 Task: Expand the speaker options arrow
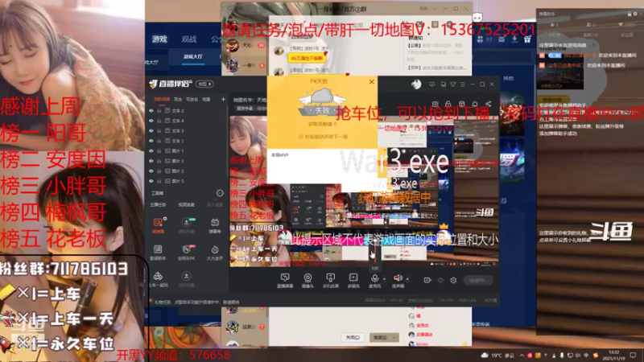point(407,279)
